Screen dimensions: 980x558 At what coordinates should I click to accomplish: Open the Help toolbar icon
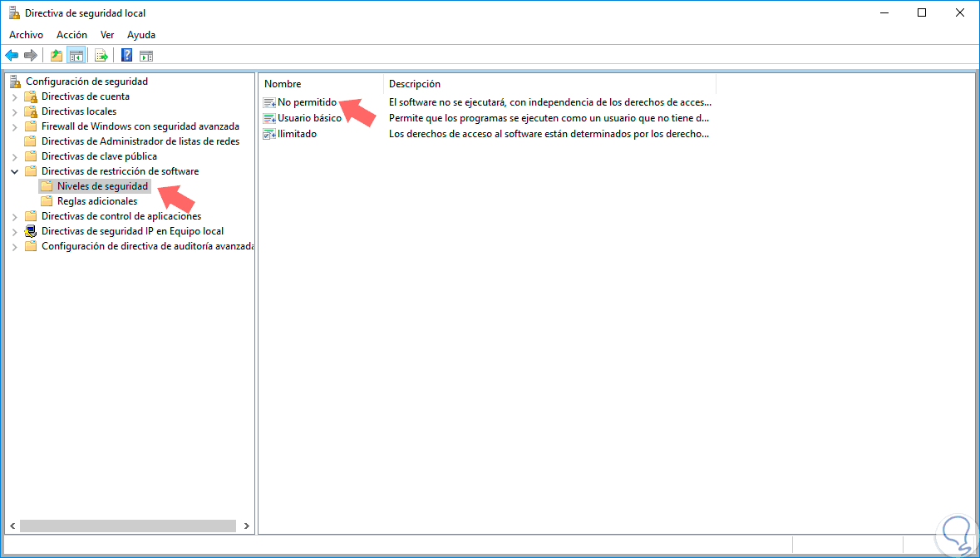click(127, 56)
